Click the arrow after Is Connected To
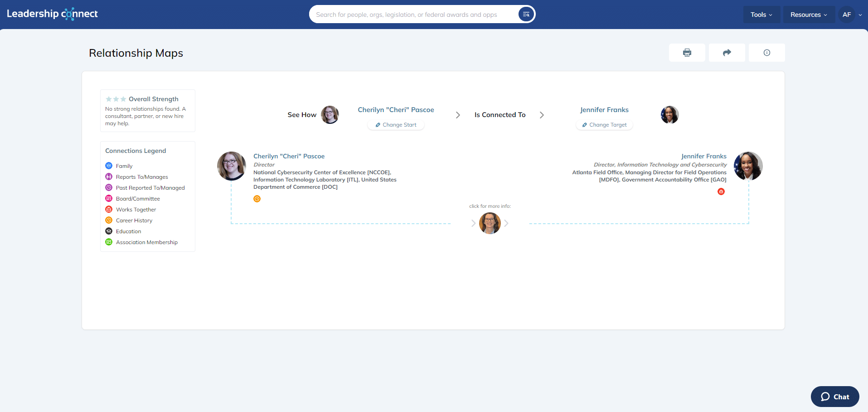Image resolution: width=868 pixels, height=412 pixels. 542,115
